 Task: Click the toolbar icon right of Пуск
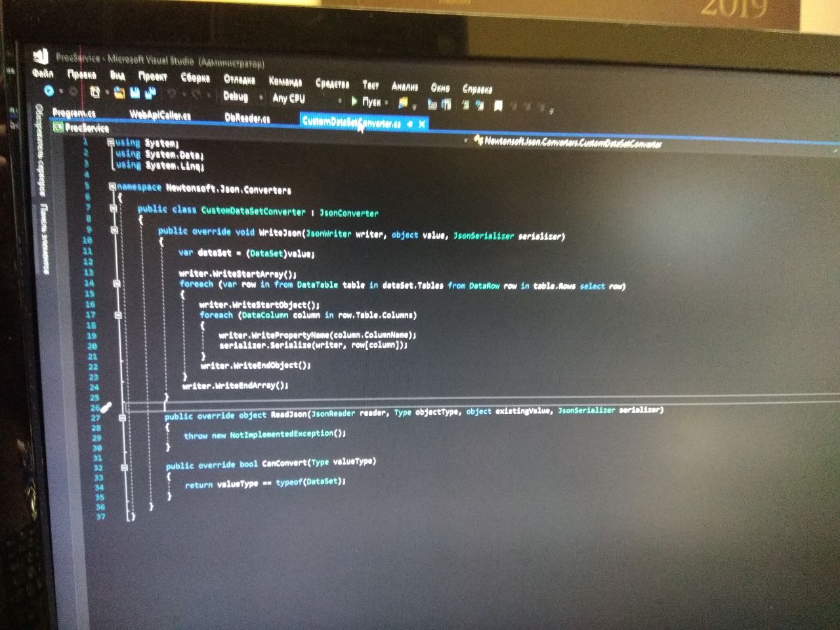[403, 102]
